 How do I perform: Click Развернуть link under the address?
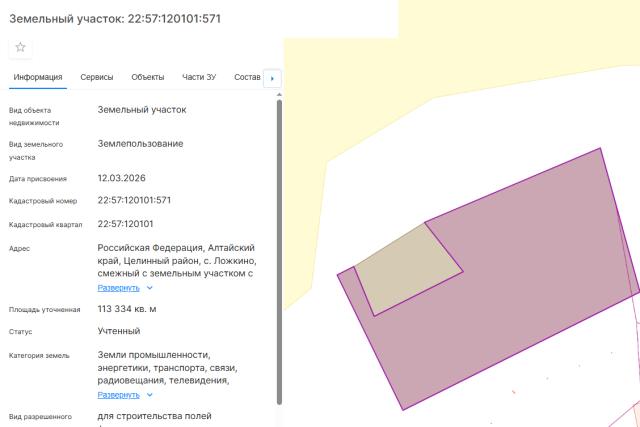119,287
